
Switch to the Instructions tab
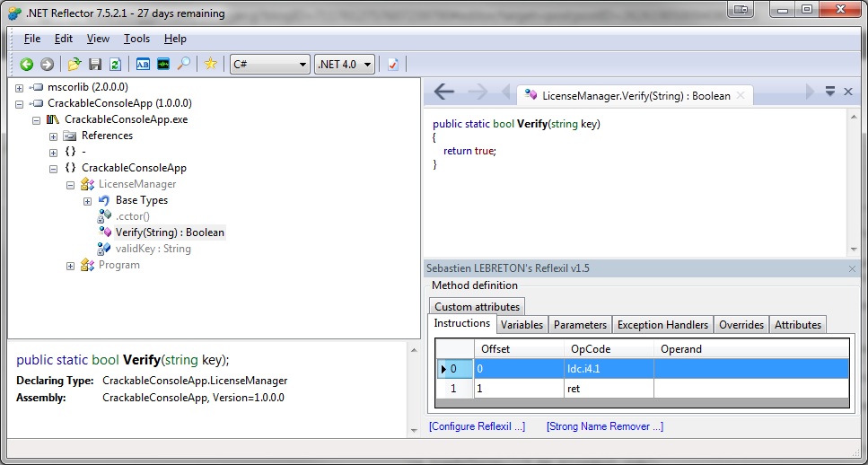(x=461, y=323)
